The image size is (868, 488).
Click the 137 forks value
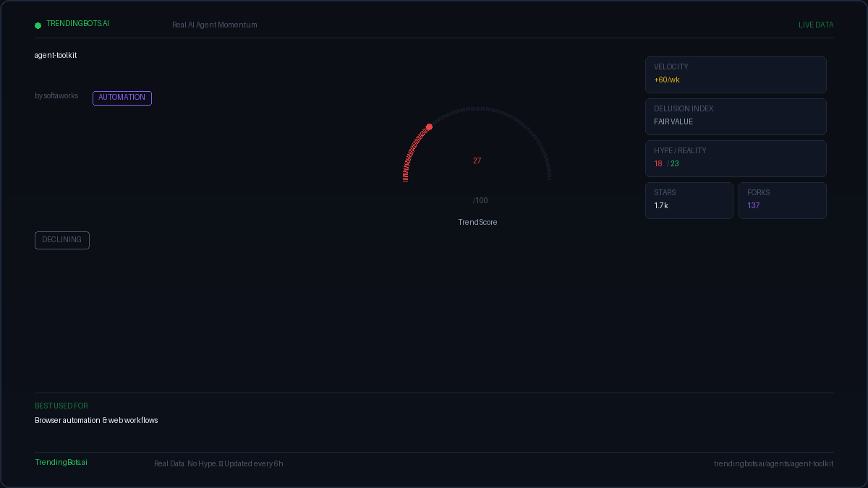[754, 206]
